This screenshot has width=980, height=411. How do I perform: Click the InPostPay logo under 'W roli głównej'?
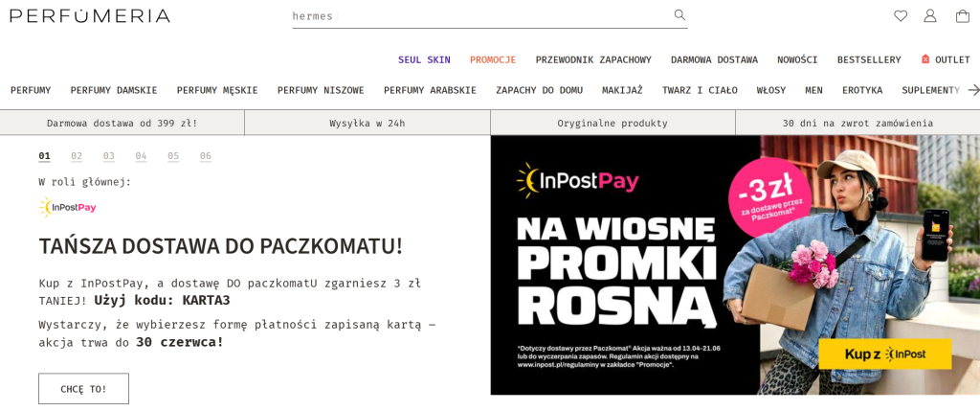click(68, 207)
